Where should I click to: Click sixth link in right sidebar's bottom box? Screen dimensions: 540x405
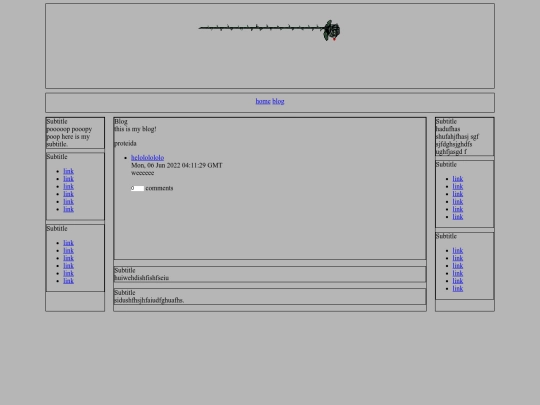tap(458, 288)
